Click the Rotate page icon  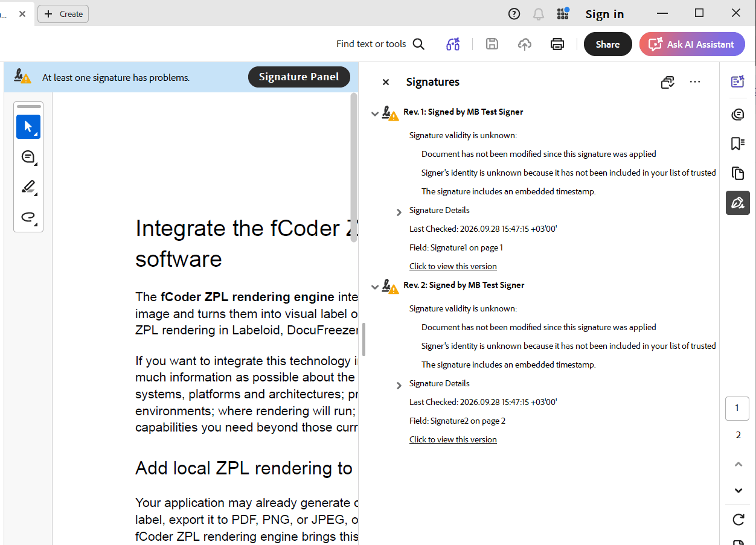coord(738,520)
